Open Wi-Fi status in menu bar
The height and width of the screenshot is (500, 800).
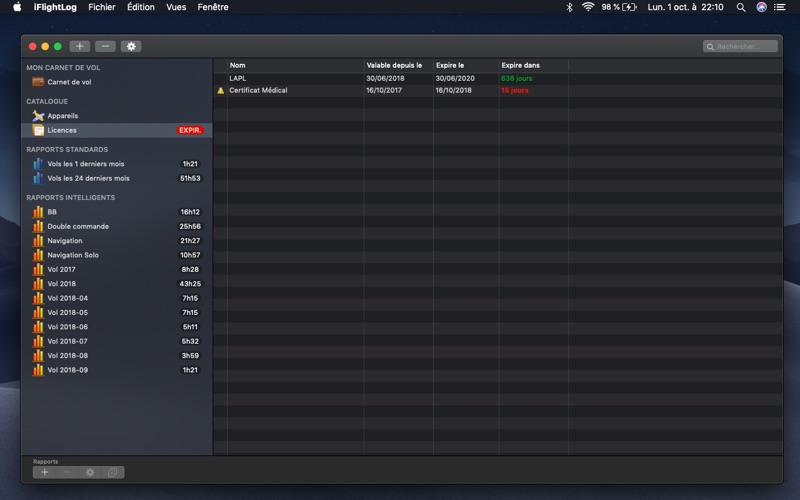pyautogui.click(x=588, y=7)
